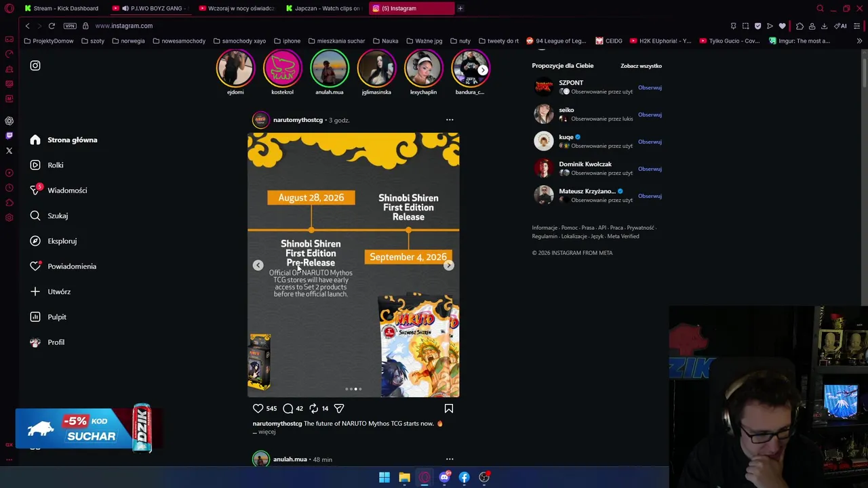This screenshot has height=488, width=868.
Task: Follow Mateusz Krzyżano... with Obserwuj
Action: coord(650,196)
